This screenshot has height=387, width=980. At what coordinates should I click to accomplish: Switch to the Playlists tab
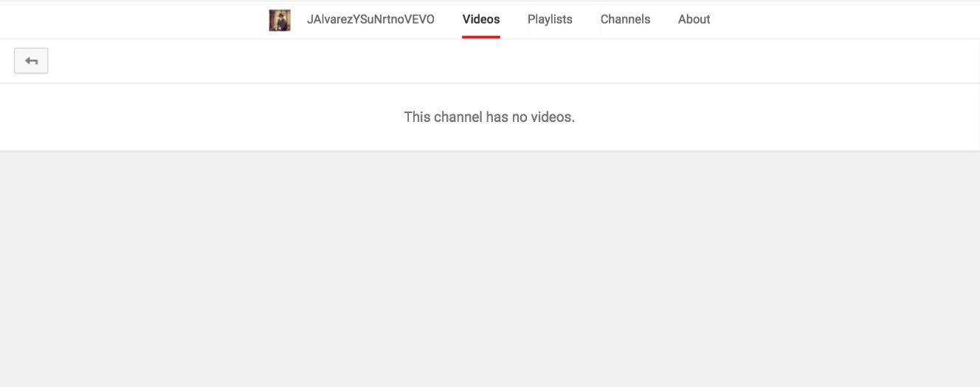pyautogui.click(x=550, y=19)
